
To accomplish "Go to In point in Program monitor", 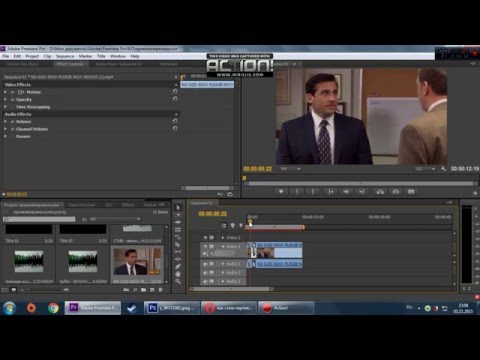I will click(331, 192).
